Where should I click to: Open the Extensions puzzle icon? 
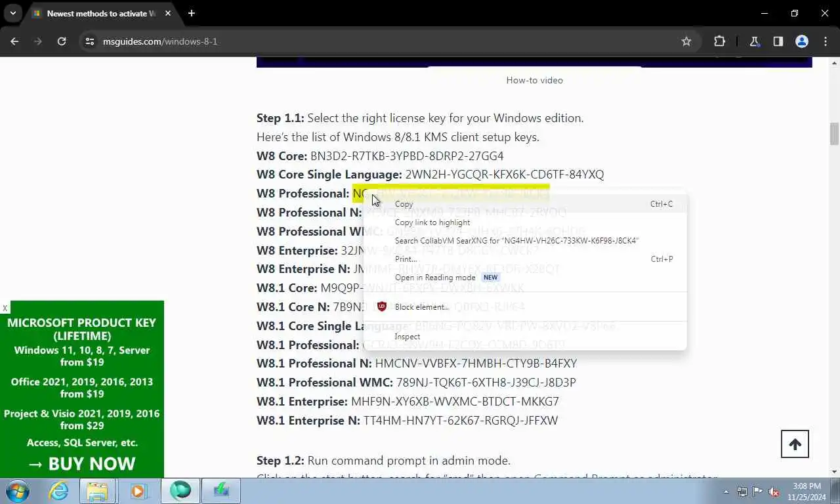coord(719,41)
